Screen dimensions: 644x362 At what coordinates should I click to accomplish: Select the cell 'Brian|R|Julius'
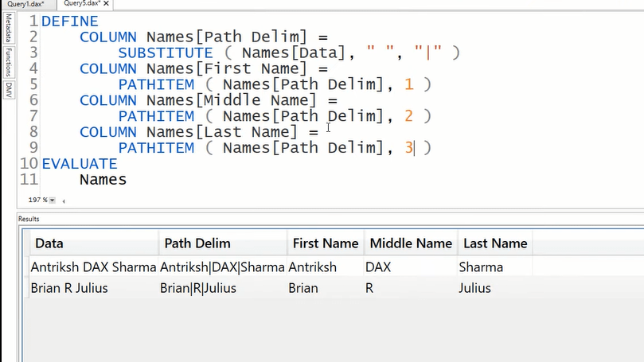222,288
